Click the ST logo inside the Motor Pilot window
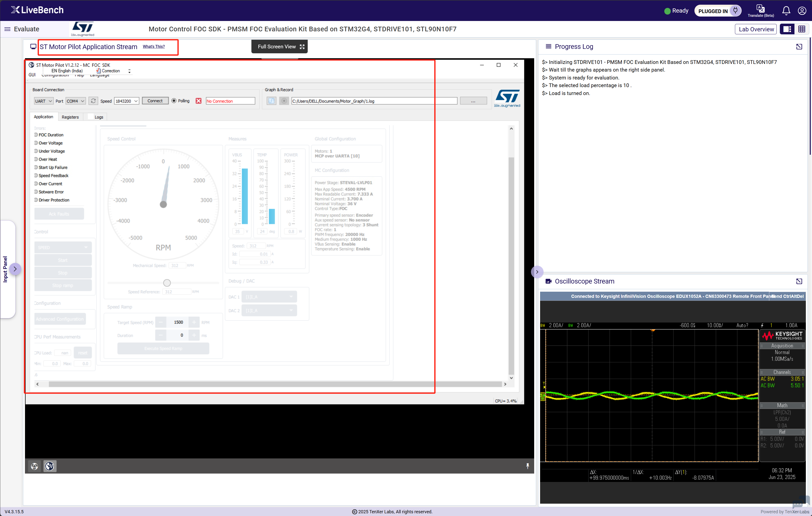This screenshot has width=812, height=516. (x=507, y=98)
